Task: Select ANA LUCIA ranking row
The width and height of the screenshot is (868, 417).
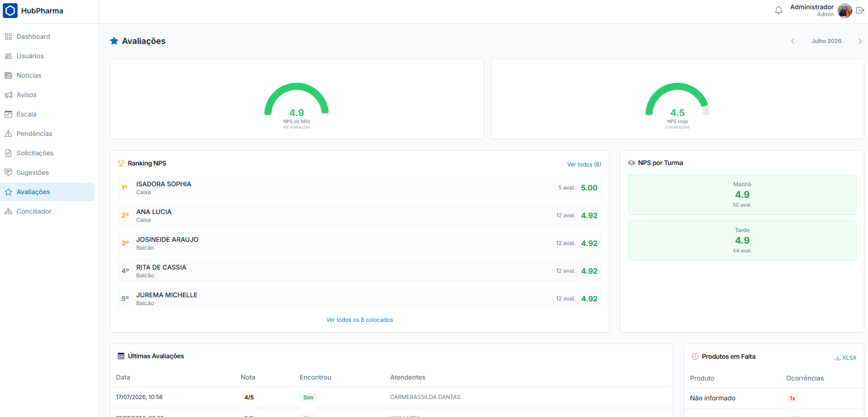Action: 359,215
